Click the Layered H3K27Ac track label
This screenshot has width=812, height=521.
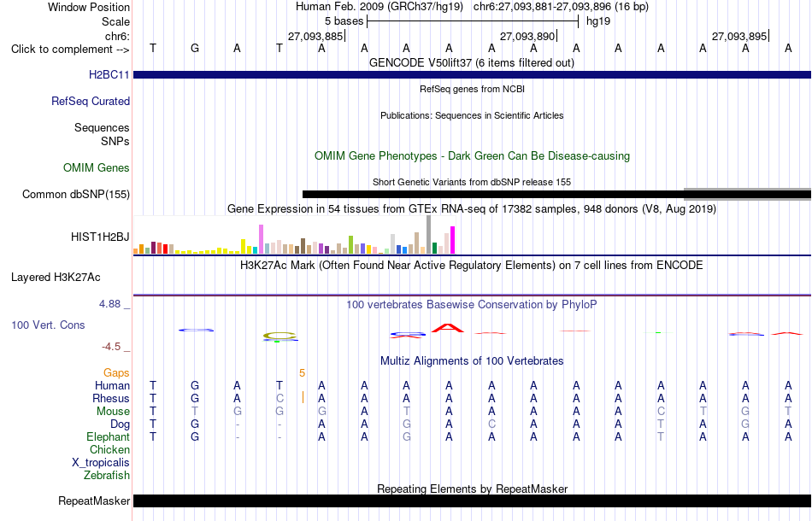[x=56, y=278]
